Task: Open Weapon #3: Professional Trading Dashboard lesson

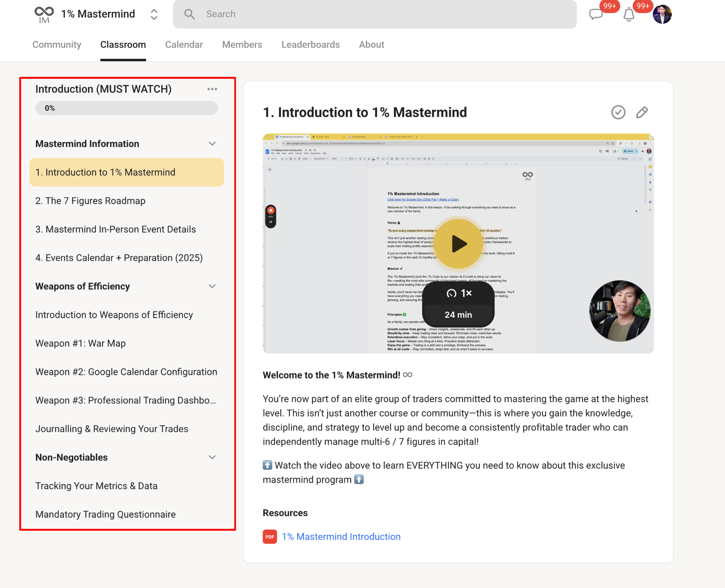Action: [127, 400]
